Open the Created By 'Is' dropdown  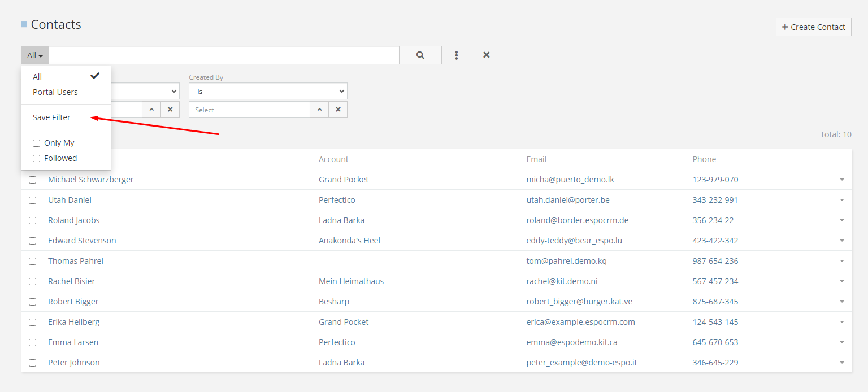pos(268,91)
